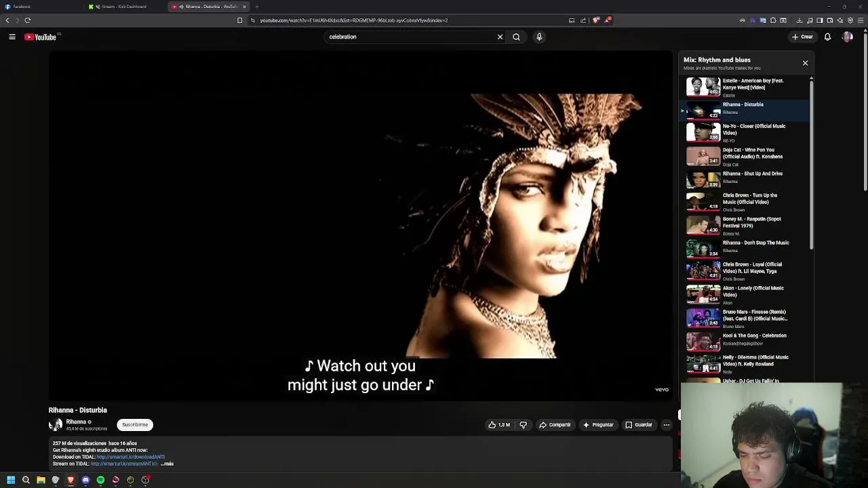The width and height of the screenshot is (868, 488).
Task: Open the smarturl downloadANTI link
Action: click(130, 457)
